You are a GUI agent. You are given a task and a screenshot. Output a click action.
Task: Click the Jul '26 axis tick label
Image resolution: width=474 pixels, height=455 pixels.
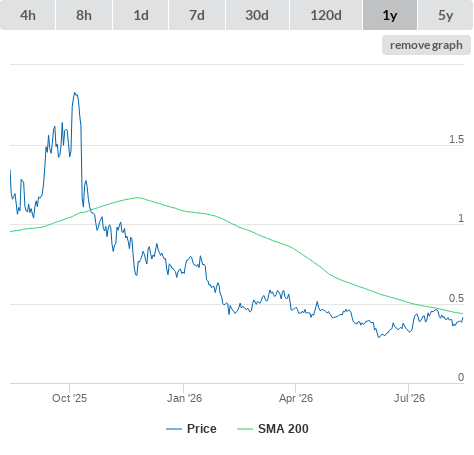pos(409,398)
